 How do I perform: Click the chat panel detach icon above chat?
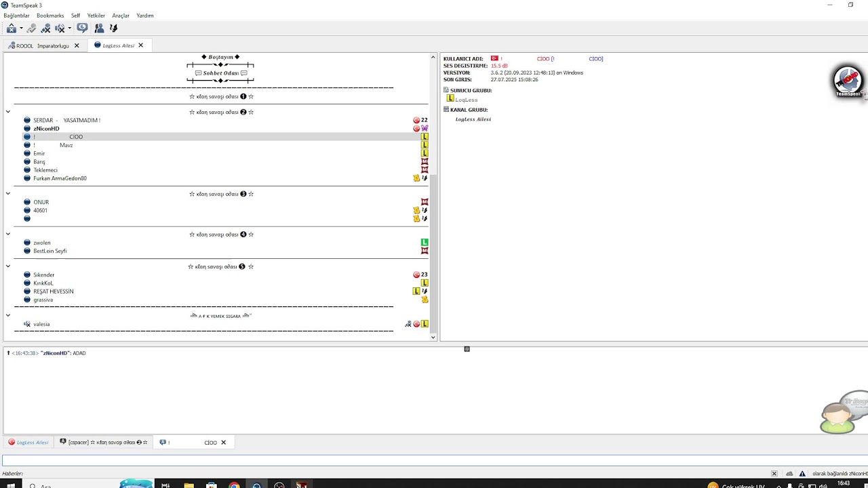click(x=467, y=349)
